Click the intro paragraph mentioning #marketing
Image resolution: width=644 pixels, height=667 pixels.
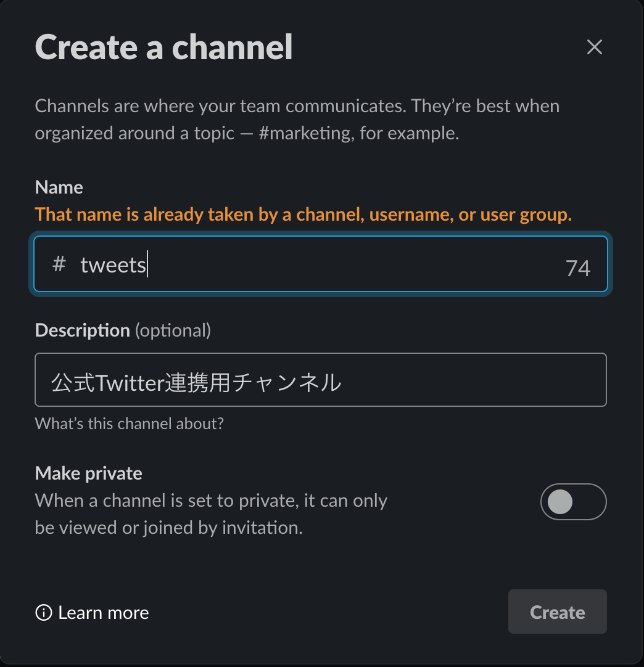click(x=297, y=120)
